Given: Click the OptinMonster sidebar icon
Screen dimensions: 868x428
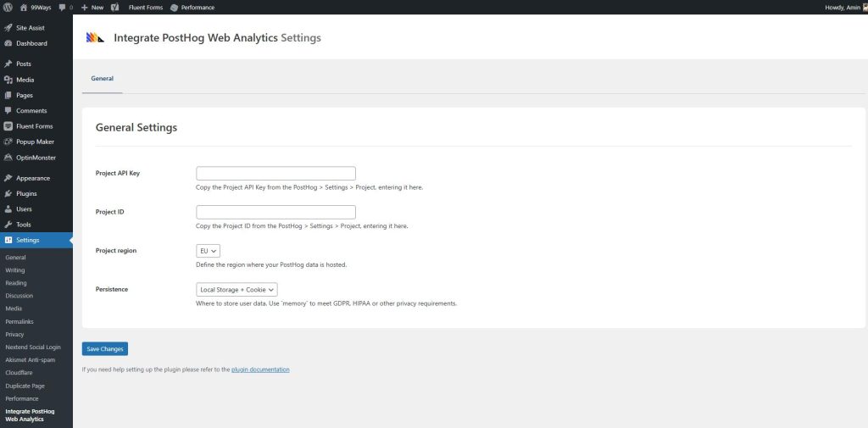Looking at the screenshot, I should point(8,158).
